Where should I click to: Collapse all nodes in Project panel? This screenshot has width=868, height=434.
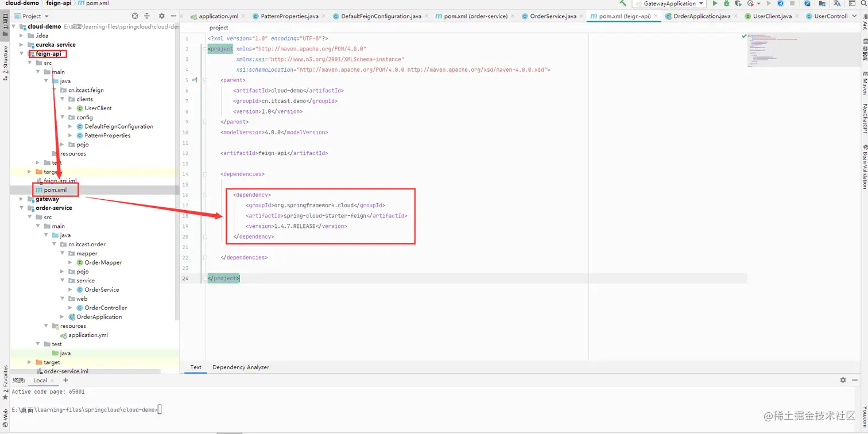coord(147,16)
